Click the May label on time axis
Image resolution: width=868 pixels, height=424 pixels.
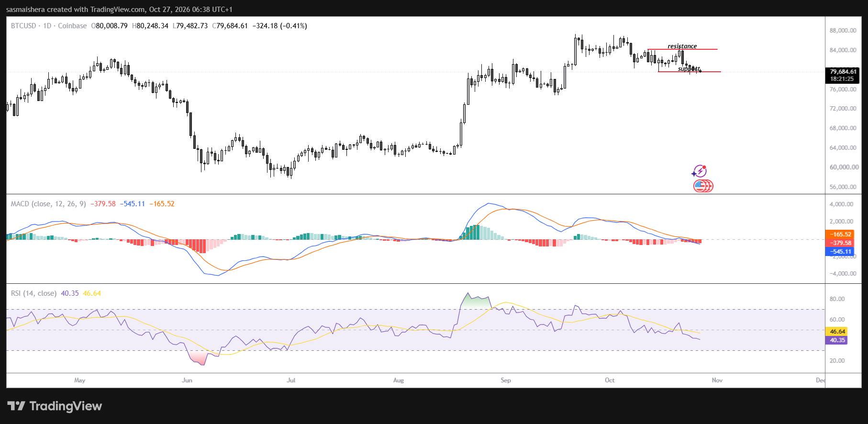[x=80, y=380]
